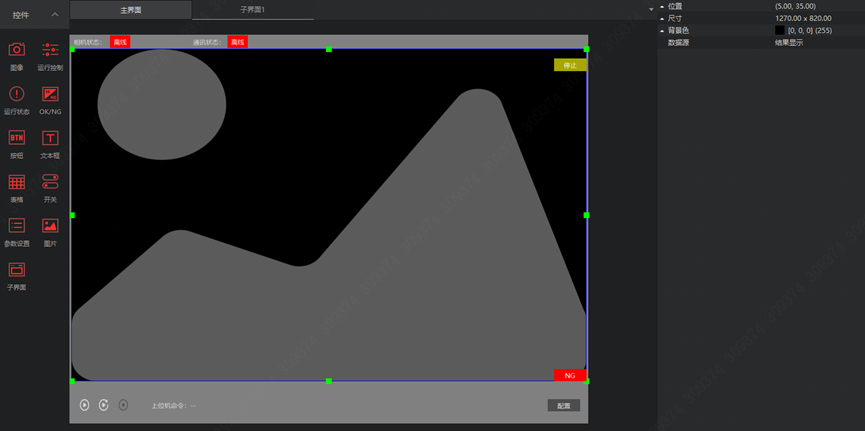
Task: Click the 配置 button
Action: click(x=563, y=406)
